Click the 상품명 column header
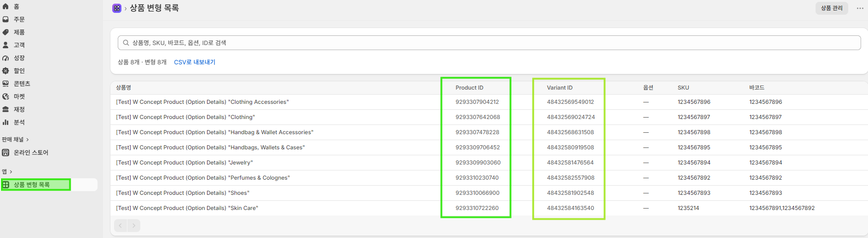Viewport: 868px width, 238px height. [x=124, y=88]
